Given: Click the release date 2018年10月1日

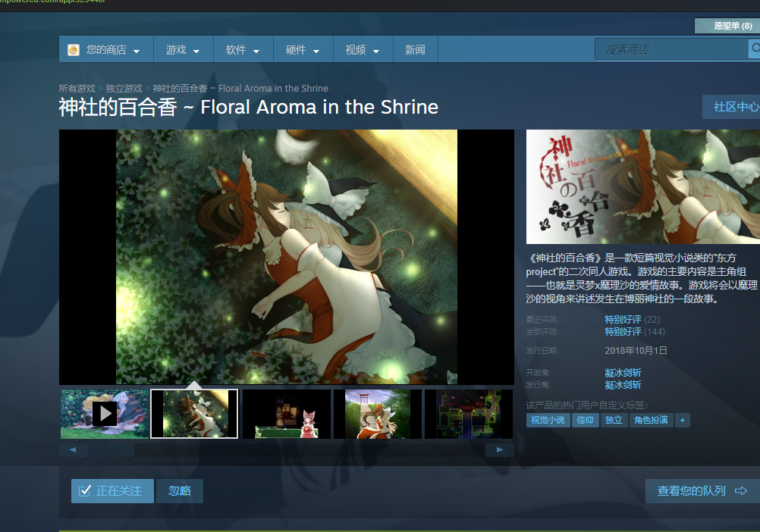Looking at the screenshot, I should pyautogui.click(x=636, y=350).
